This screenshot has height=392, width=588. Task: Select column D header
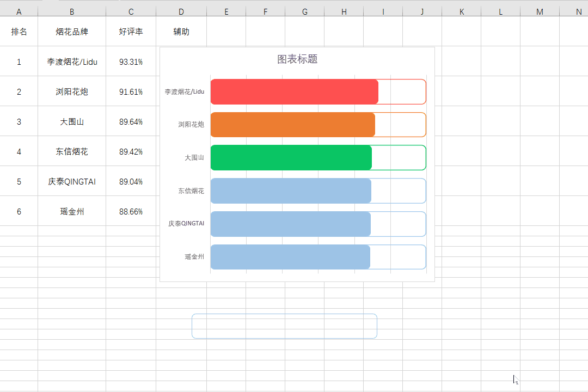click(181, 11)
